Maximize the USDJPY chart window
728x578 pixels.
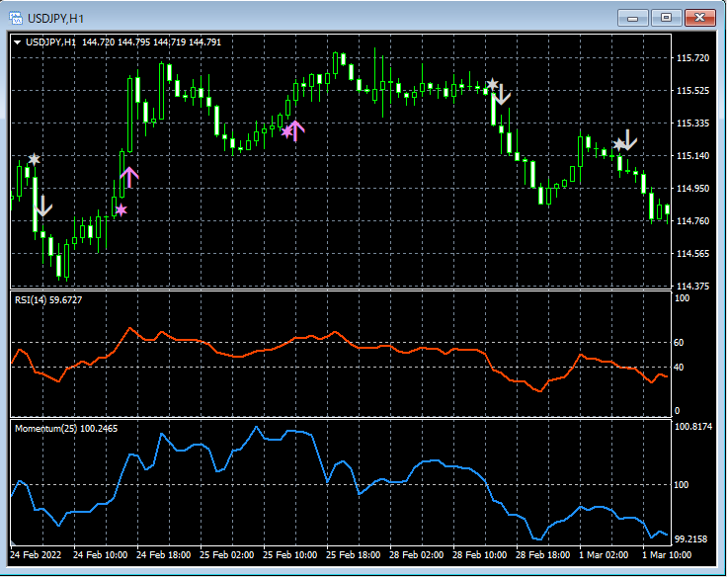click(x=668, y=17)
